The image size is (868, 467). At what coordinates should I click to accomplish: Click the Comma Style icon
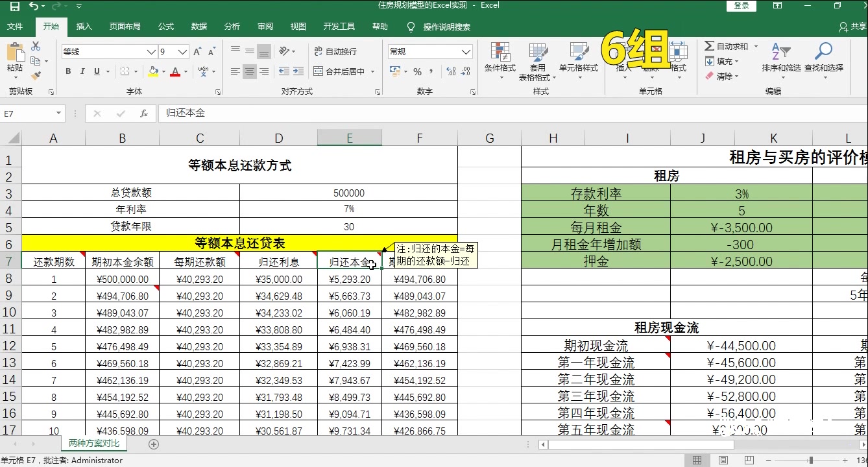click(431, 71)
